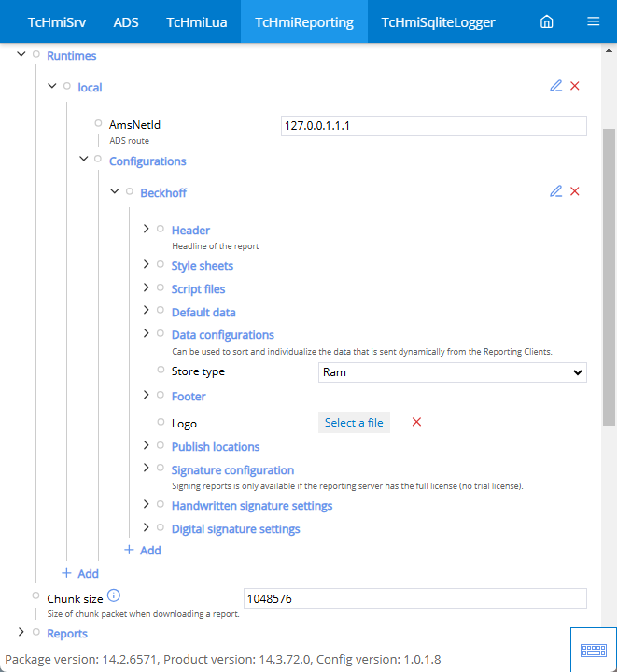Screen dimensions: 617x672
Task: Open the on-screen keyboard
Action: pyautogui.click(x=594, y=651)
